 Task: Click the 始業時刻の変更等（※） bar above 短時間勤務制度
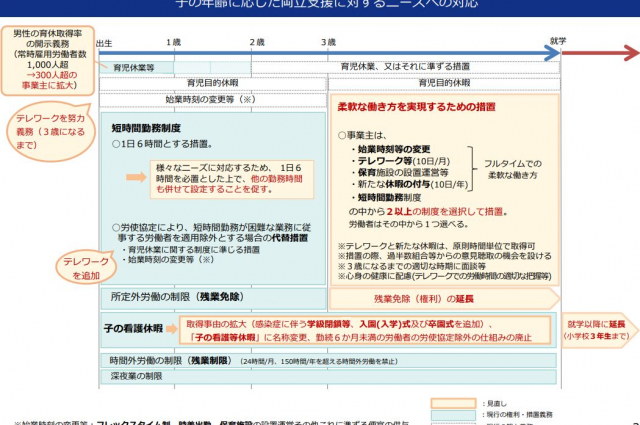pos(213,99)
